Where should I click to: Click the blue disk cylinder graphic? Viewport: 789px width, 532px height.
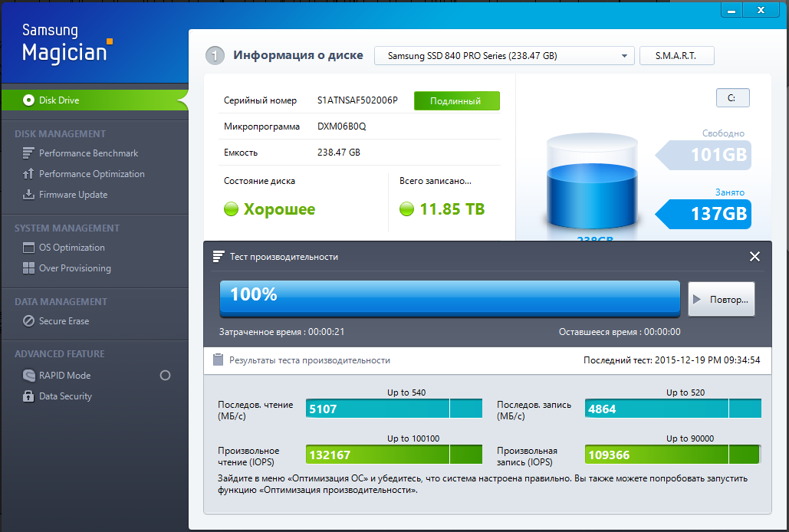[592, 182]
